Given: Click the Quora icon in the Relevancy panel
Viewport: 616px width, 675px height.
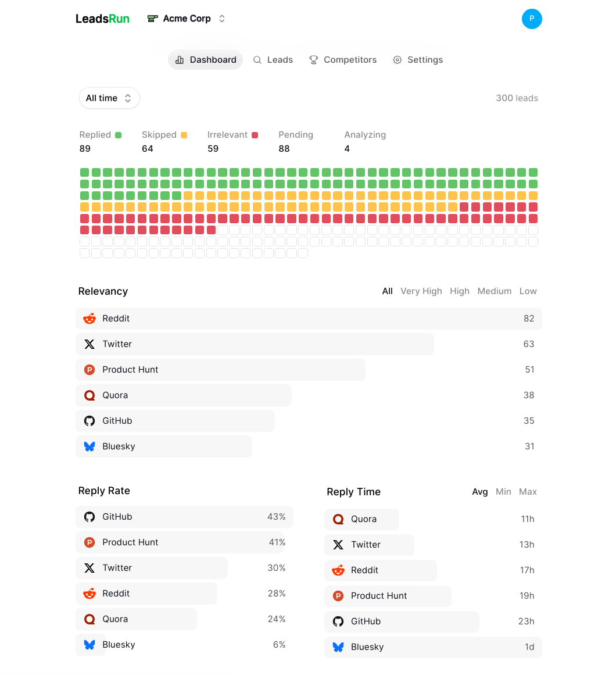Looking at the screenshot, I should click(x=89, y=395).
